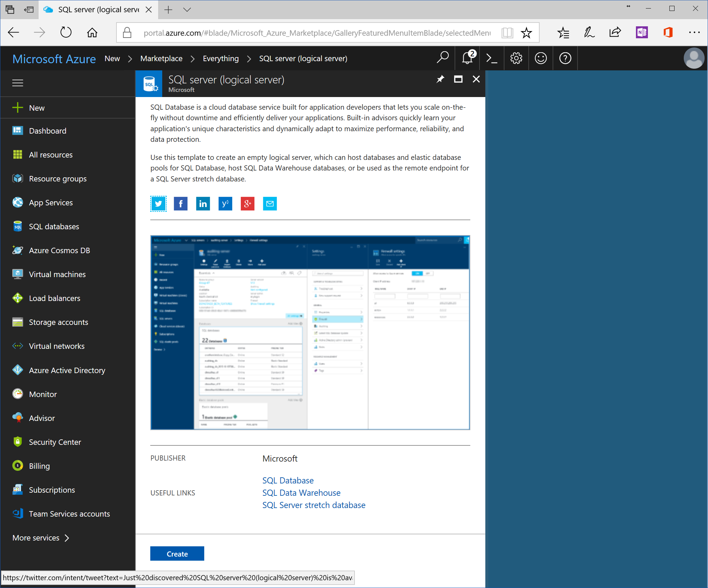Image resolution: width=708 pixels, height=588 pixels.
Task: Open SQL databases in sidebar
Action: tap(54, 227)
